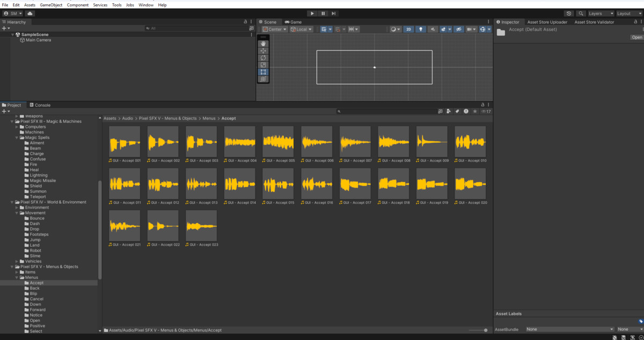Select the Transform tool below Rect tool
The image size is (644, 340).
[263, 78]
